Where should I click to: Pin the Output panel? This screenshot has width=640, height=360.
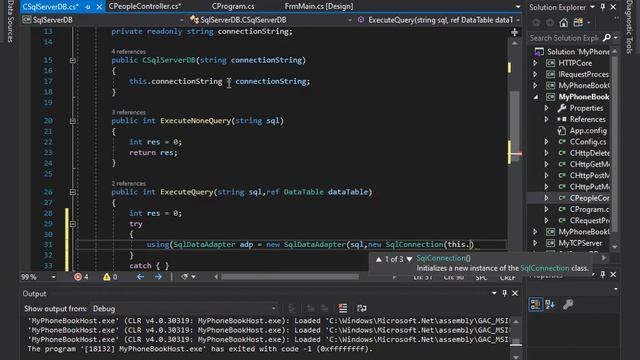505,293
